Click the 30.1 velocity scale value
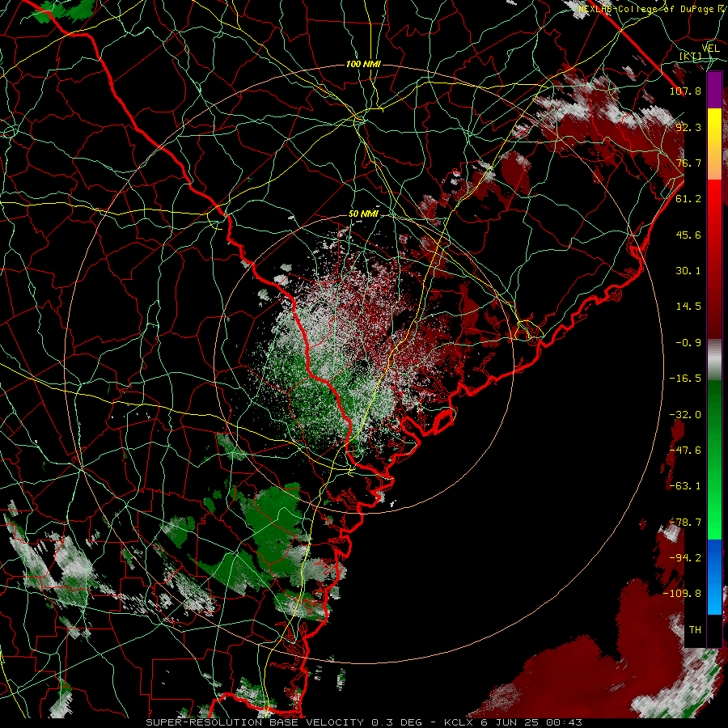This screenshot has height=728, width=728. [688, 271]
